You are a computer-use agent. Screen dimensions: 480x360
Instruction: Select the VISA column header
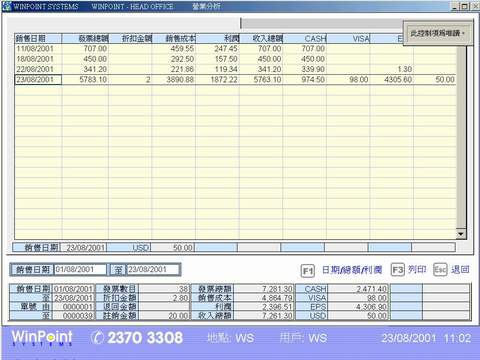348,39
